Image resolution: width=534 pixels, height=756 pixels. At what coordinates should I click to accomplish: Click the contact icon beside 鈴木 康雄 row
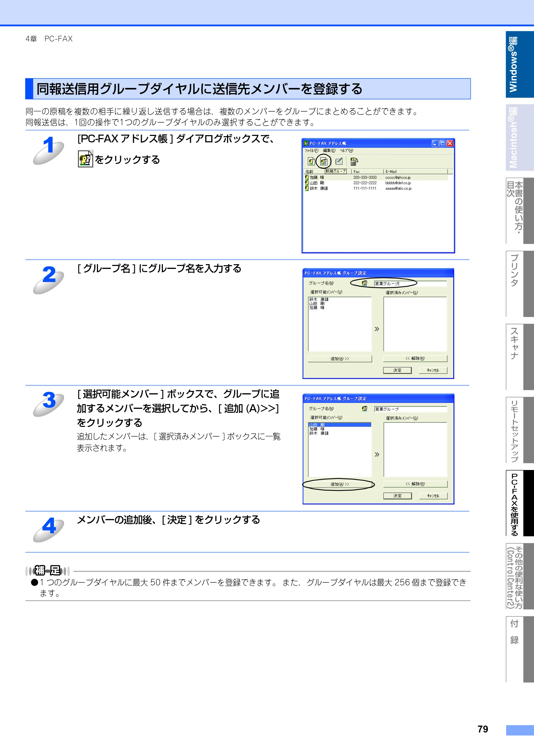coord(307,188)
